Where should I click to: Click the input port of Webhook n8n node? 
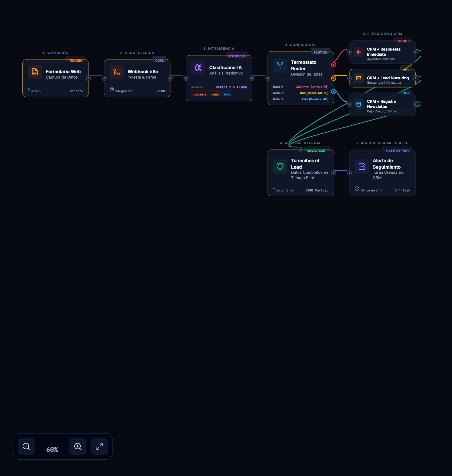click(104, 78)
